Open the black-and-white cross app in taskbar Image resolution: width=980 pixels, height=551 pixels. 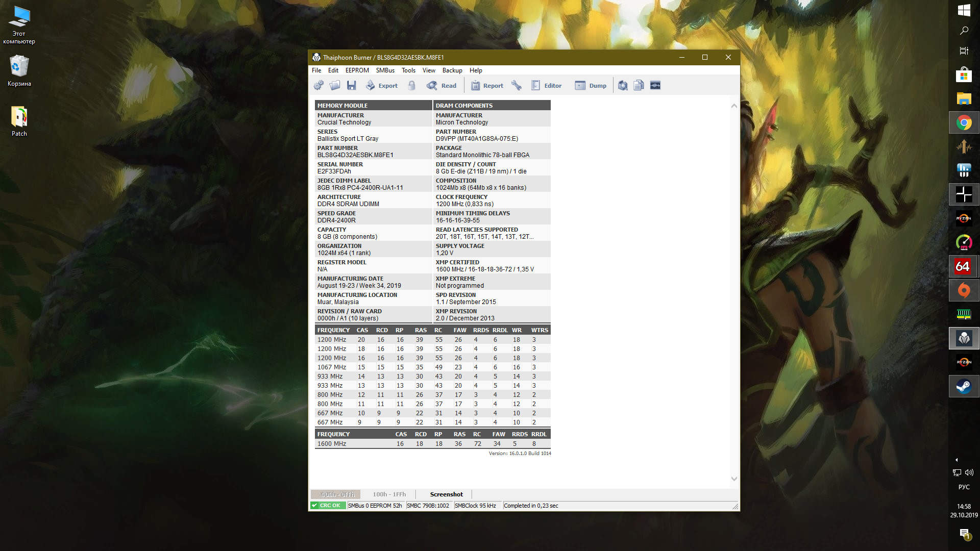[x=964, y=194]
